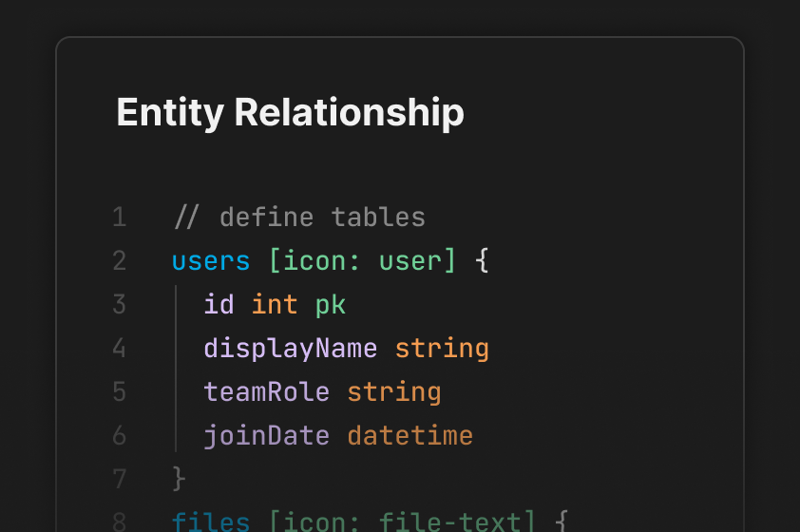
Task: Click the 'displayName' field name
Action: pyautogui.click(x=291, y=349)
